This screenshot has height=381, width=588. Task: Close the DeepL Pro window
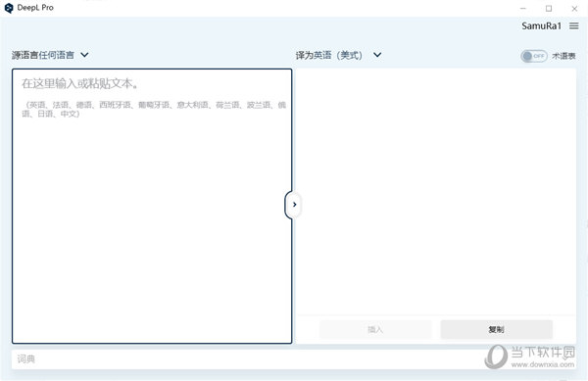(574, 8)
